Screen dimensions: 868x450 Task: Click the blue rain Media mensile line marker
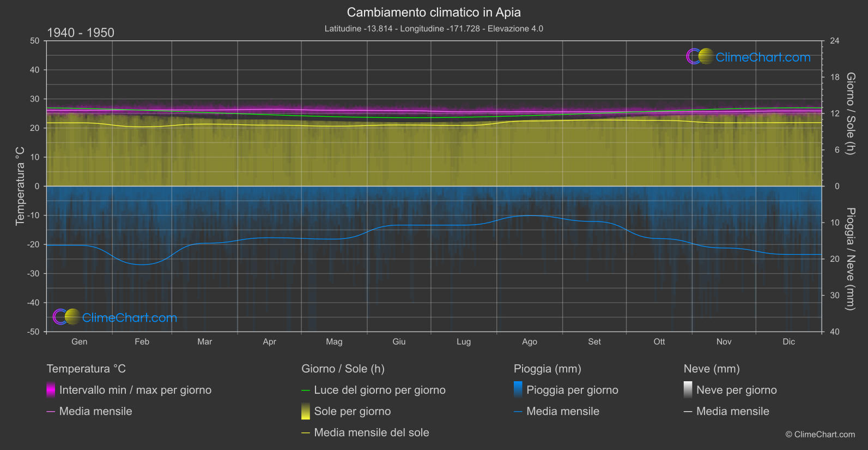click(518, 412)
